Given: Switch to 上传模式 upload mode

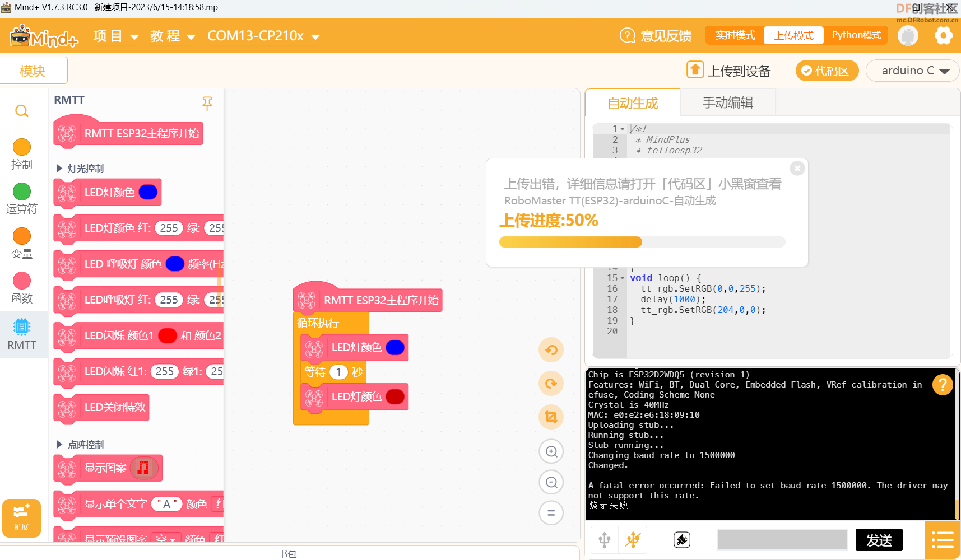Looking at the screenshot, I should pyautogui.click(x=794, y=35).
